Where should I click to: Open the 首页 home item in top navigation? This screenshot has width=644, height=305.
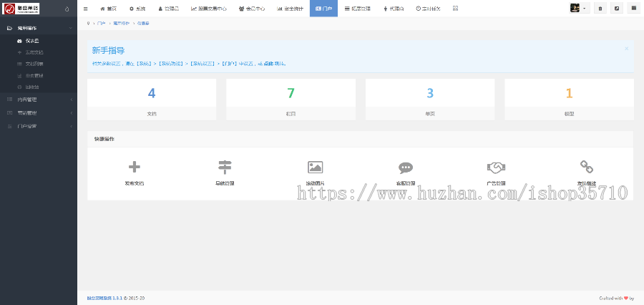tap(109, 9)
